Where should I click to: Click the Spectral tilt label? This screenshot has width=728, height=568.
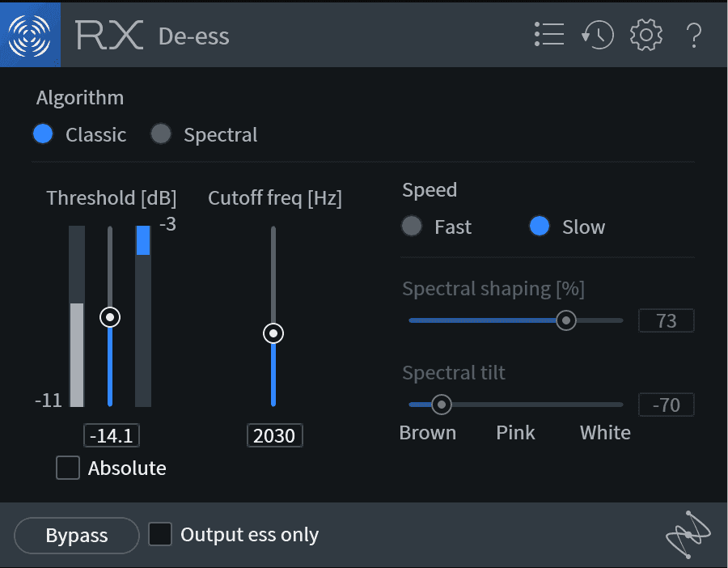pos(454,372)
